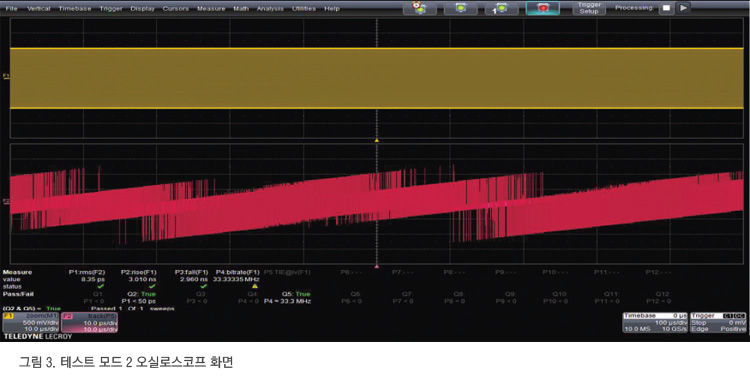Open the F1 zoom(M1) trace descriptor box

pyautogui.click(x=31, y=323)
